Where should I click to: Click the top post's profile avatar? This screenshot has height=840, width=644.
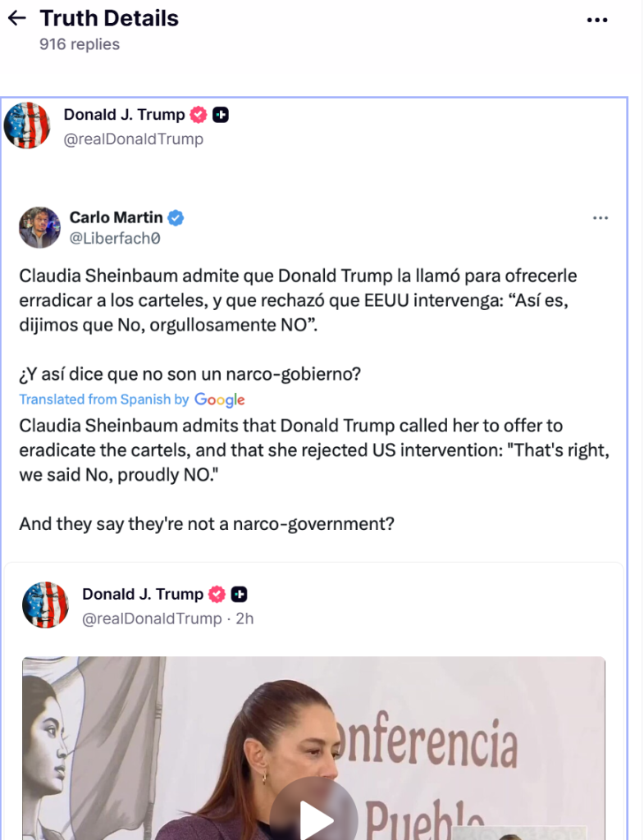27,126
